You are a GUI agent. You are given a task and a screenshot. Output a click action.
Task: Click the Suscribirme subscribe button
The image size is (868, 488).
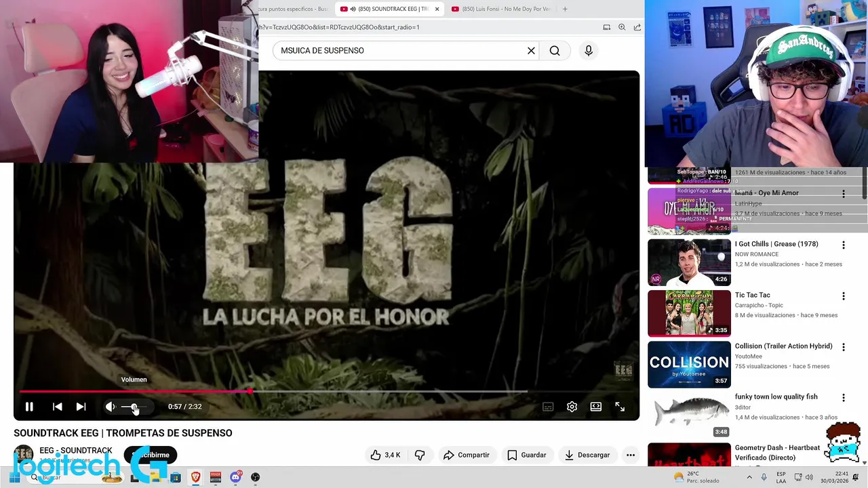[x=151, y=455]
